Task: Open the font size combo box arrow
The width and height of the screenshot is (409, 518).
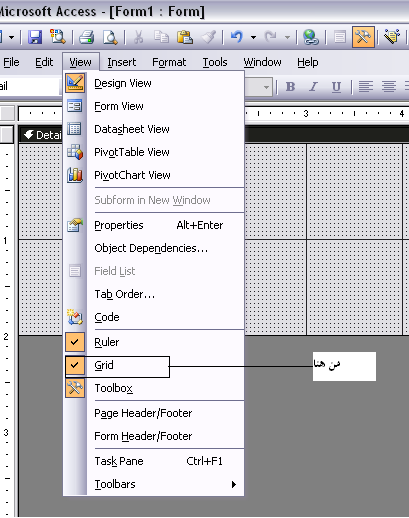Action: tap(266, 87)
